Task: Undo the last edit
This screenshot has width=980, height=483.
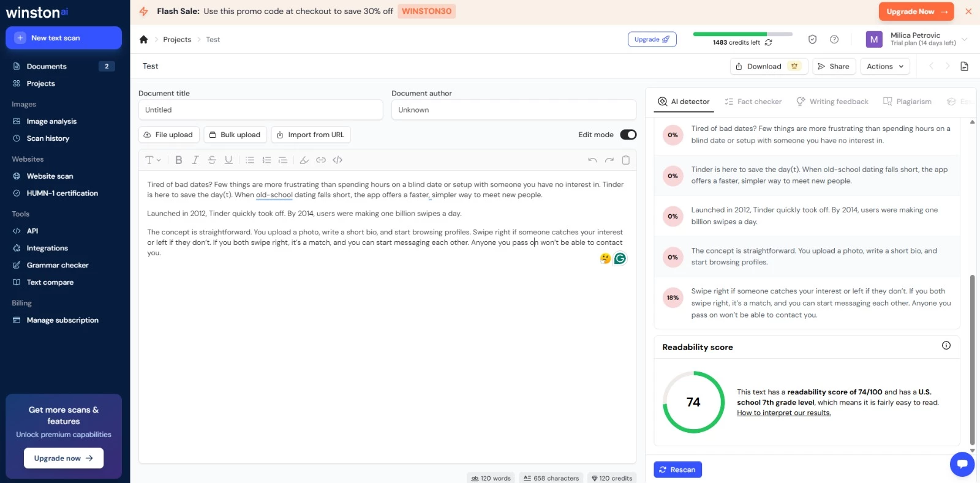Action: [x=592, y=160]
